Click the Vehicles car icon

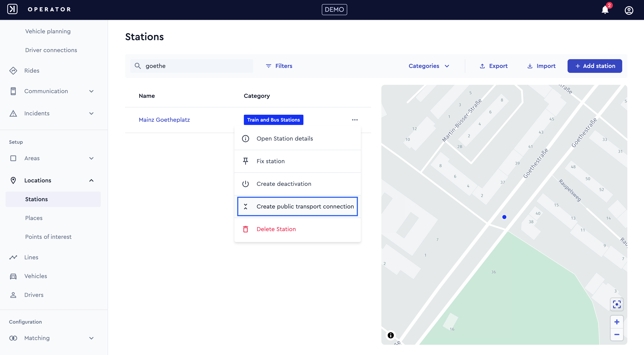pos(13,276)
